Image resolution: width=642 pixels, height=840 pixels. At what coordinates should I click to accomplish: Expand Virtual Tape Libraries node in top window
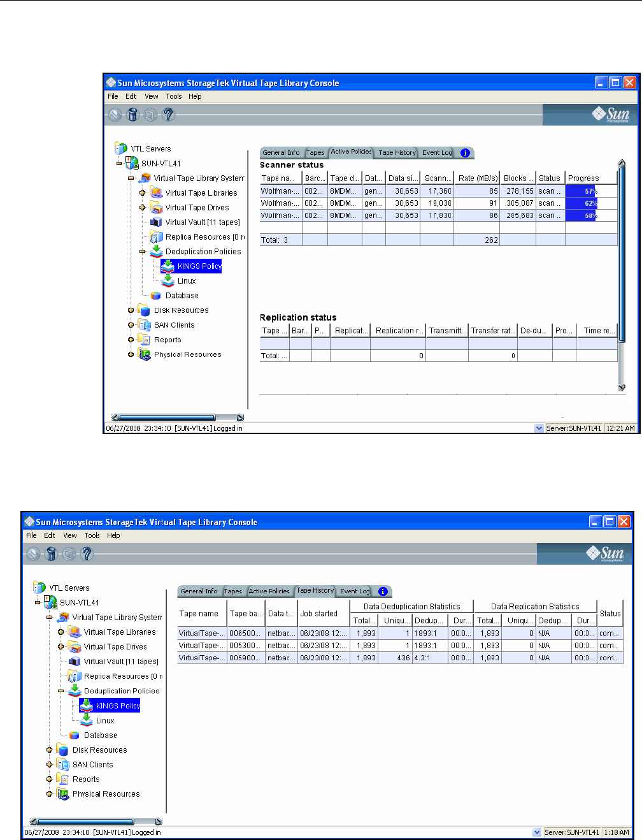143,192
